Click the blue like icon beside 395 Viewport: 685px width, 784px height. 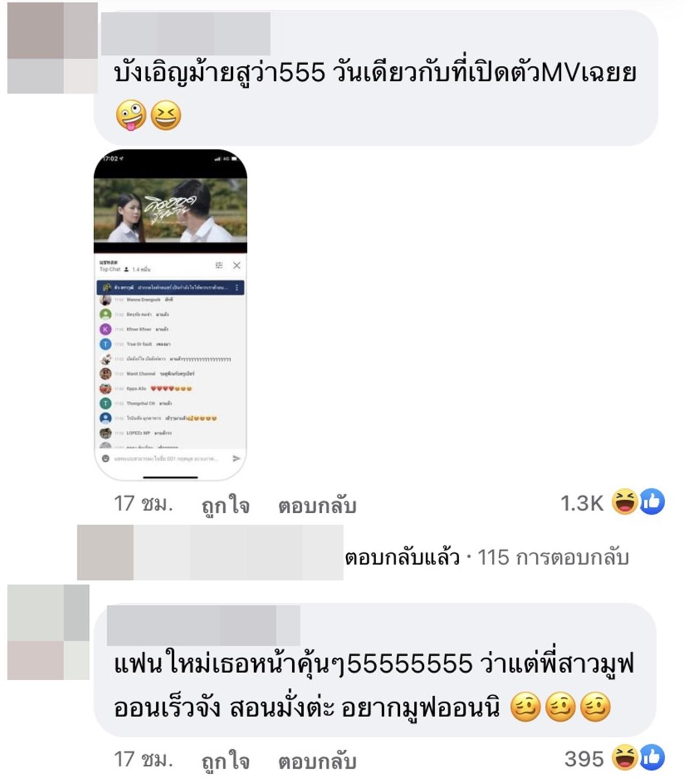(652, 757)
